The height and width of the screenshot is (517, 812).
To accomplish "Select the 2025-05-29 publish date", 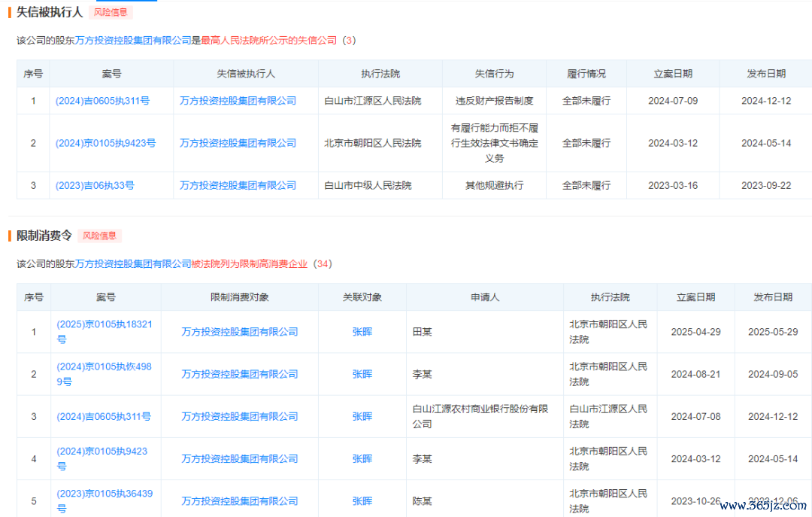I will click(773, 332).
